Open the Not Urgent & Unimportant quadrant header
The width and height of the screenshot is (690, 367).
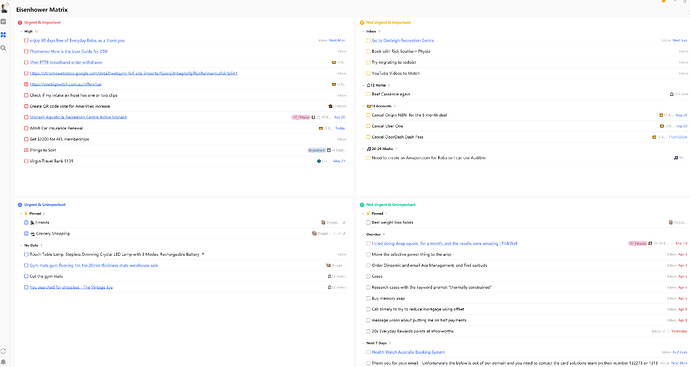point(391,205)
